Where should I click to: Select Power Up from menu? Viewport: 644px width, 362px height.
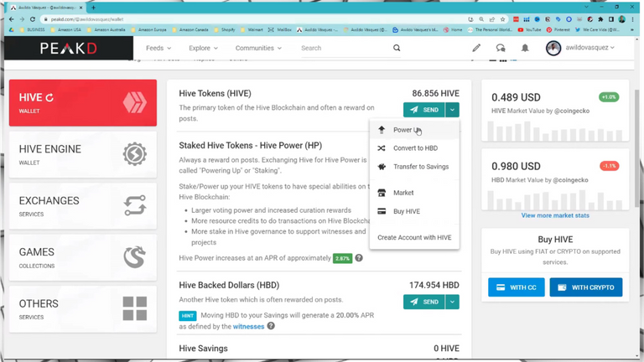414,130
